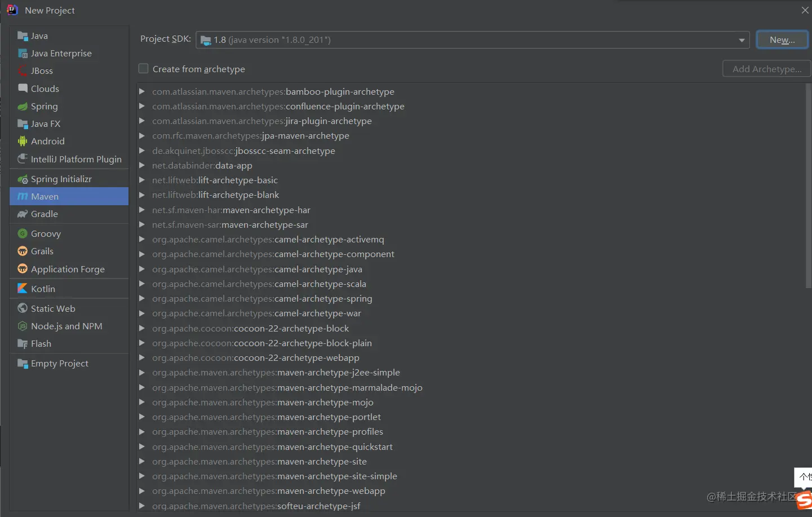Select maven-archetype-profiles entry
812x517 pixels.
(x=268, y=431)
